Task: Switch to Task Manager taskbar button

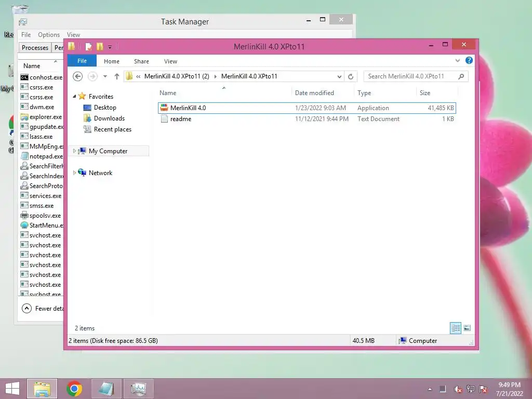Action: point(138,389)
